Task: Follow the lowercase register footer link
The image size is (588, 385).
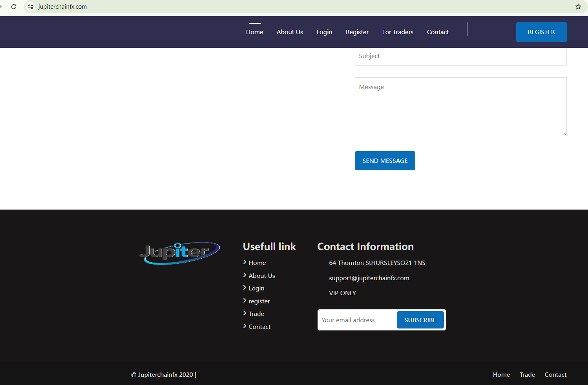Action: point(259,301)
